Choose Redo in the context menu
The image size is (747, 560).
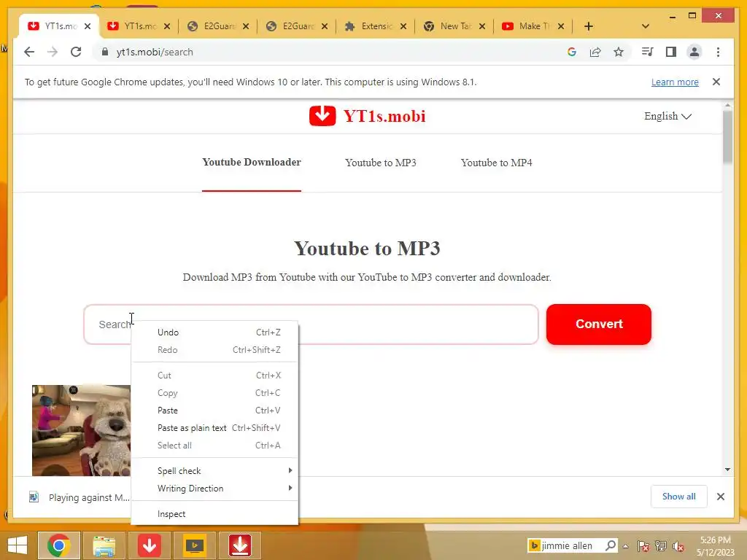215,350
